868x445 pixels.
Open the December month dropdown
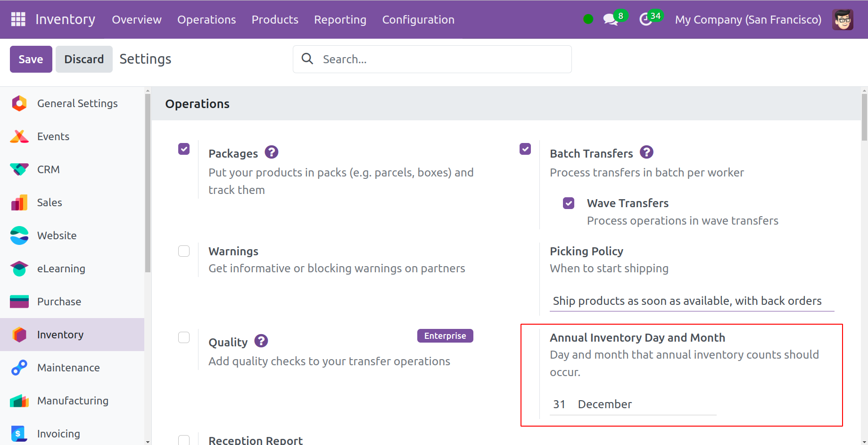click(646, 404)
